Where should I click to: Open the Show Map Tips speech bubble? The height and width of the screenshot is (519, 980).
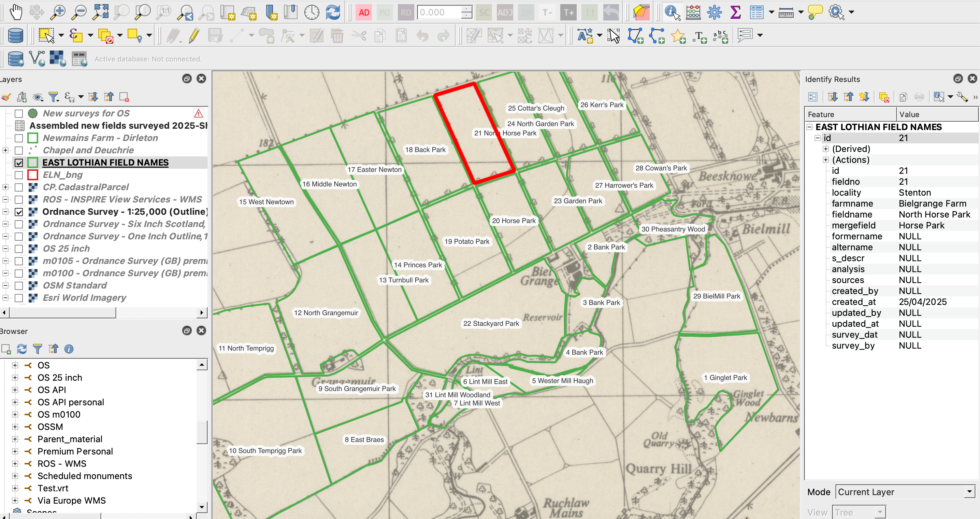[815, 12]
